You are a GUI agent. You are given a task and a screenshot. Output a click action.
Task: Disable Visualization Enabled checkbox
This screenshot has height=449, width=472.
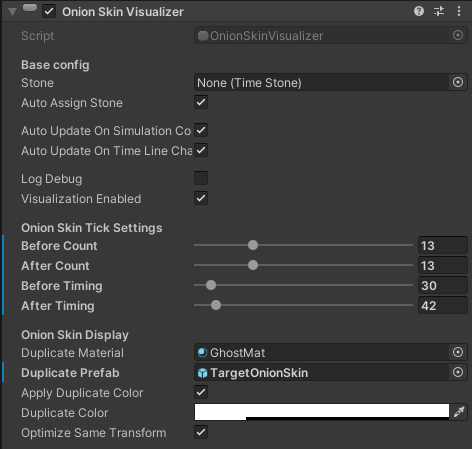(x=201, y=198)
